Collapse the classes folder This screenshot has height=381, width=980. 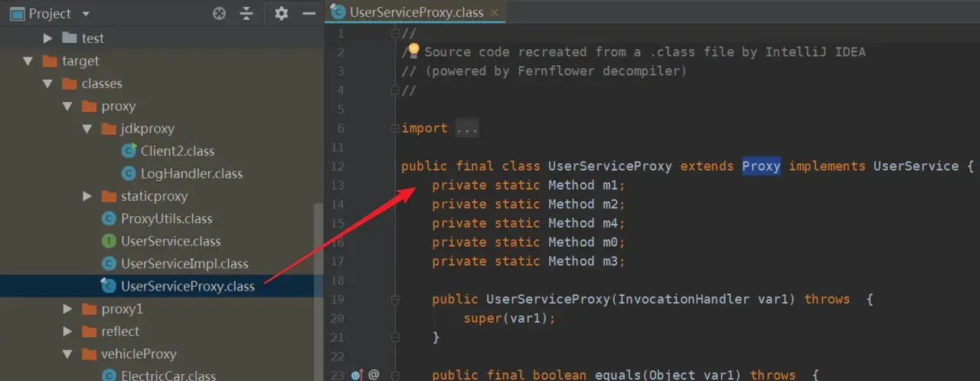pos(47,84)
